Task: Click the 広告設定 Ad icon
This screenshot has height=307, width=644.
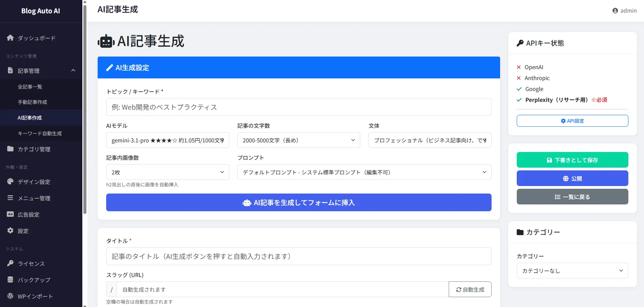Action: point(10,214)
